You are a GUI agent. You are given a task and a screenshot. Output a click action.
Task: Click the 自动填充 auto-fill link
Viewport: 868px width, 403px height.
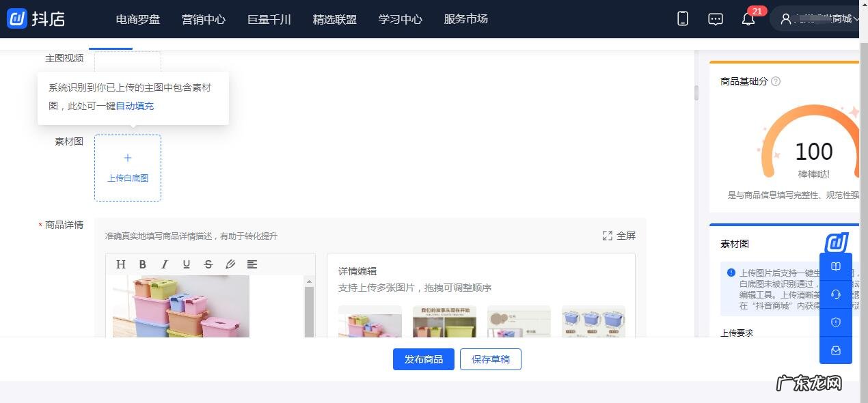point(135,106)
